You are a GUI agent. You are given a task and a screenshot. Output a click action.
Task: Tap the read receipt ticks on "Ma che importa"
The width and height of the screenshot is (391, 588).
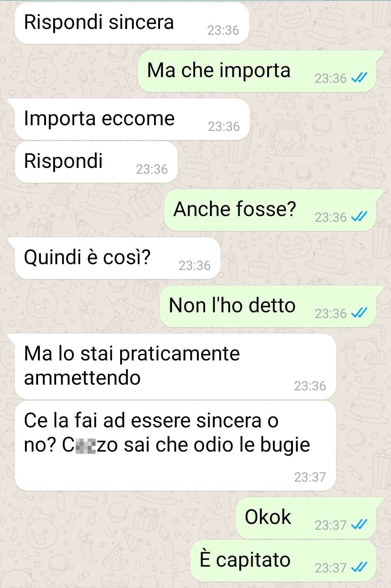point(360,78)
